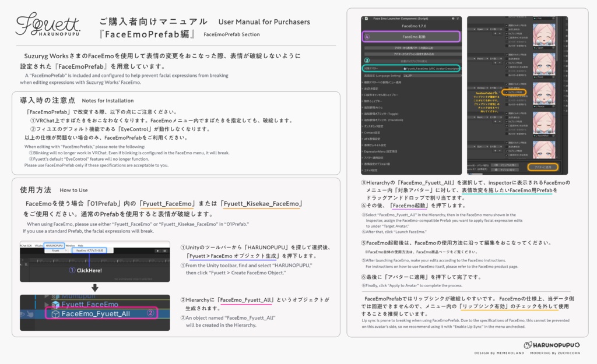This screenshot has width=597, height=364.
Task: Click アバターから表情パターンを読み込む button
Action: pos(413,48)
